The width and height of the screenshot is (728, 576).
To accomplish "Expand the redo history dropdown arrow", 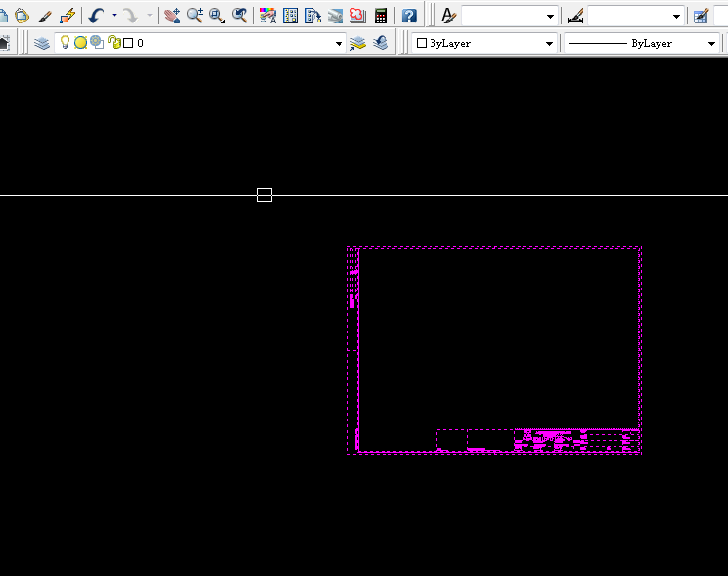I will [150, 16].
